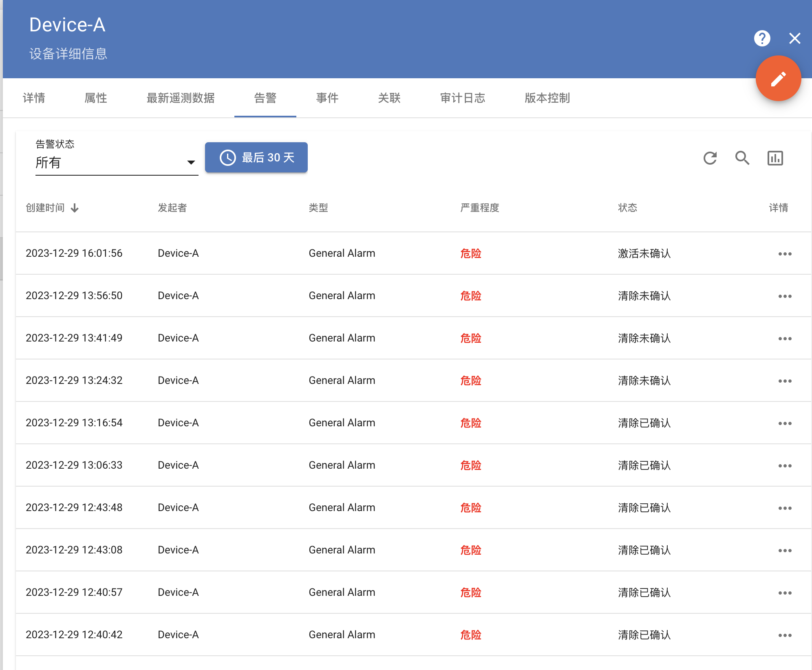The width and height of the screenshot is (812, 670).
Task: Open the help question mark icon
Action: 761,39
